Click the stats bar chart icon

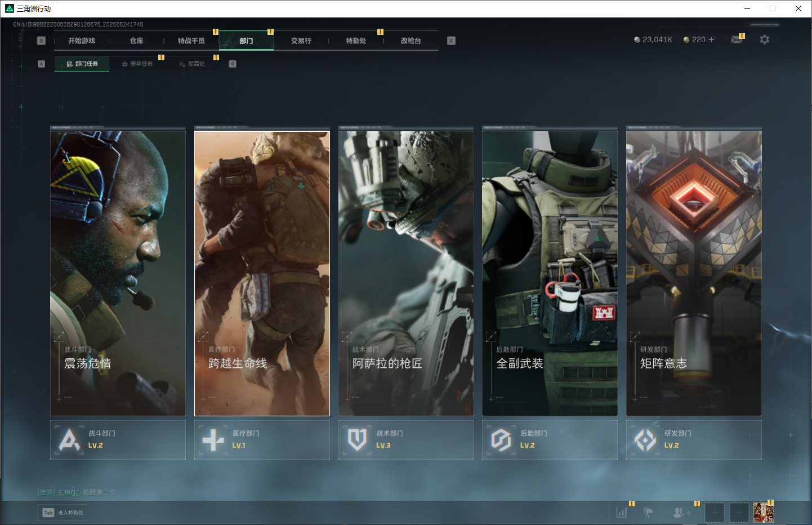(622, 513)
